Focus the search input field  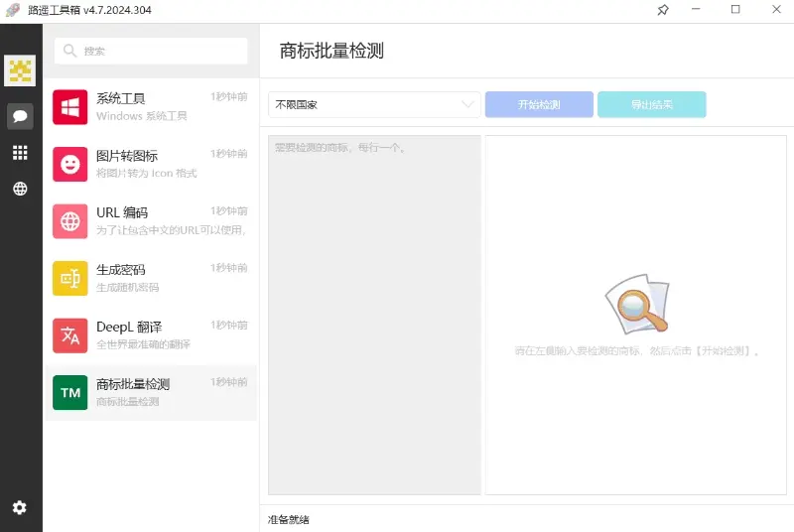151,51
